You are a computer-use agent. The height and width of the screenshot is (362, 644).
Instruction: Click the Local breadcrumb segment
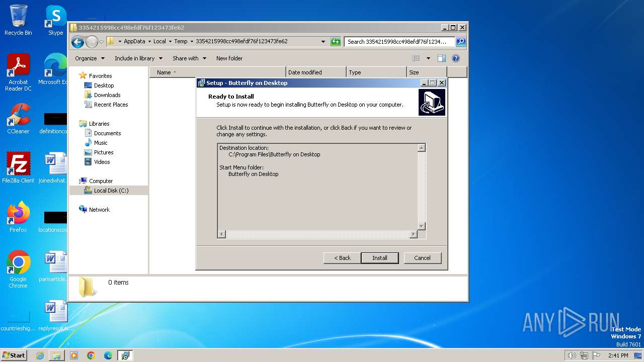[159, 42]
